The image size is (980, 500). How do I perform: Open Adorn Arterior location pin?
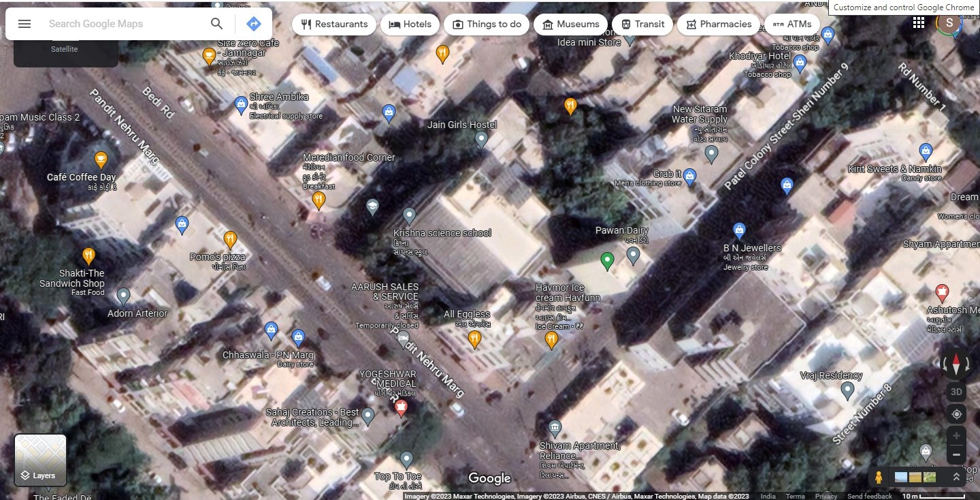[123, 296]
